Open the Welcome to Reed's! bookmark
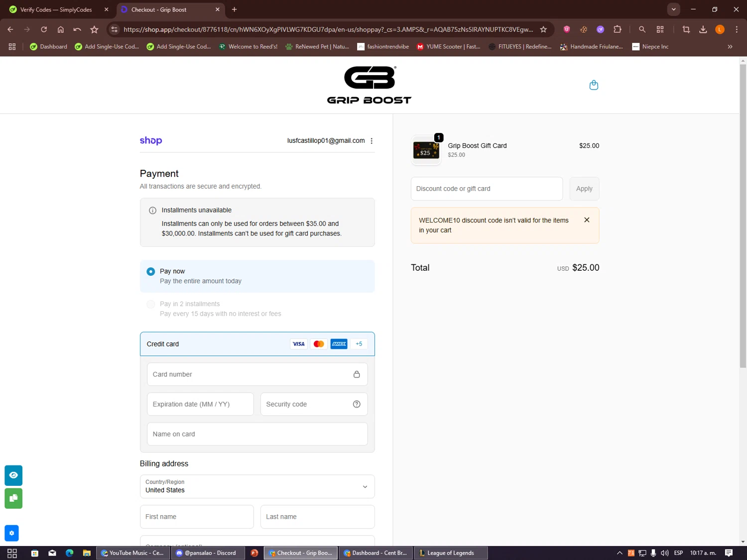This screenshot has height=560, width=747. point(248,47)
